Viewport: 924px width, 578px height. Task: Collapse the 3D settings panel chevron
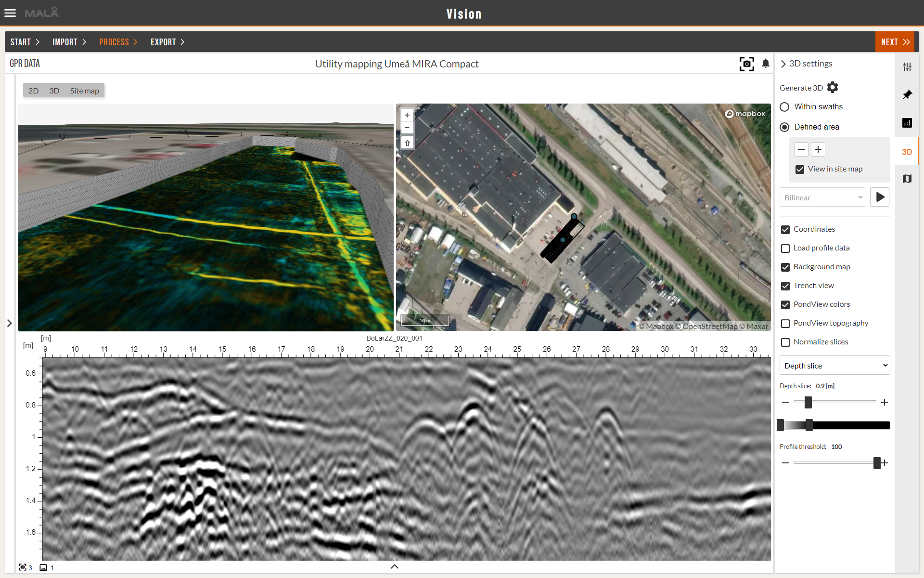coord(783,64)
